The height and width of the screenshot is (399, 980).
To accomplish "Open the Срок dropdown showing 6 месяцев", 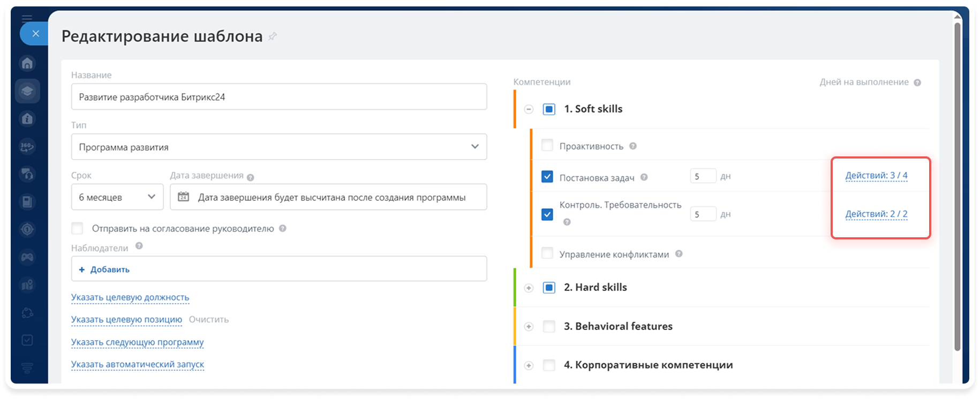I will 117,197.
